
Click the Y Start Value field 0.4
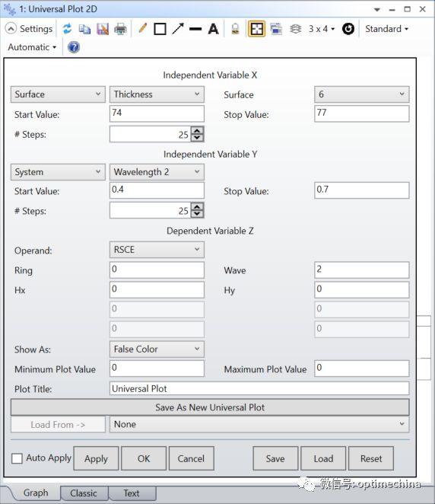pyautogui.click(x=157, y=190)
